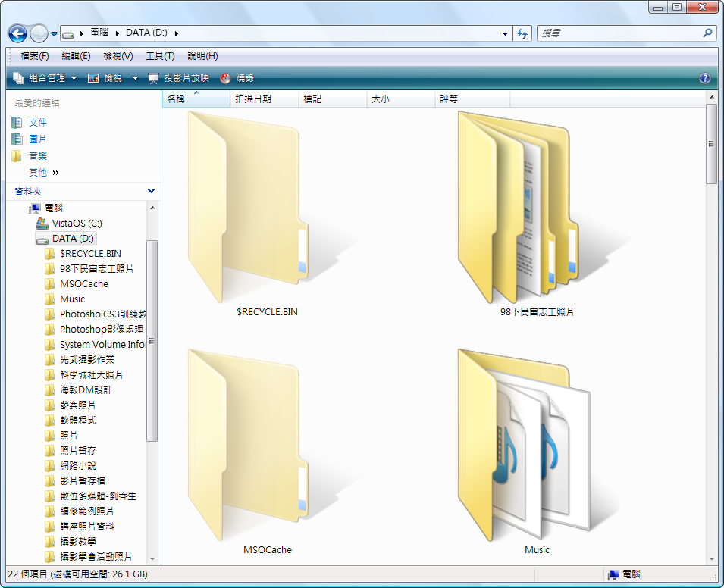
Task: Collapse the Folders pane chevron
Action: [x=151, y=192]
